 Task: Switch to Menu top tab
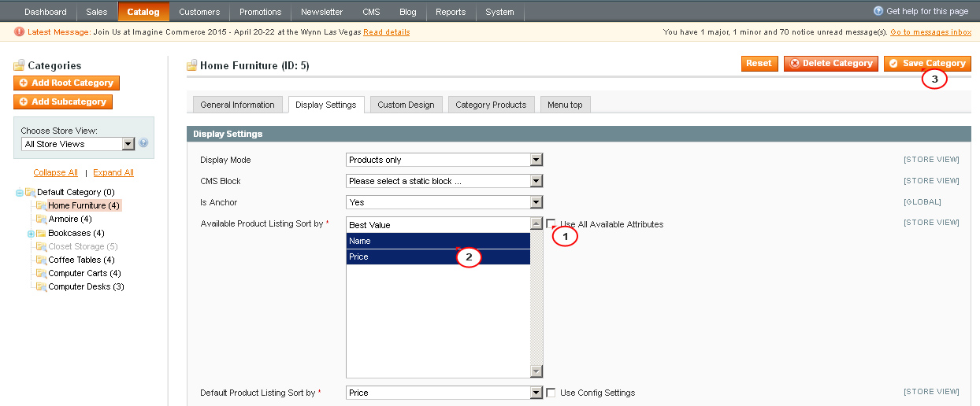click(x=565, y=105)
